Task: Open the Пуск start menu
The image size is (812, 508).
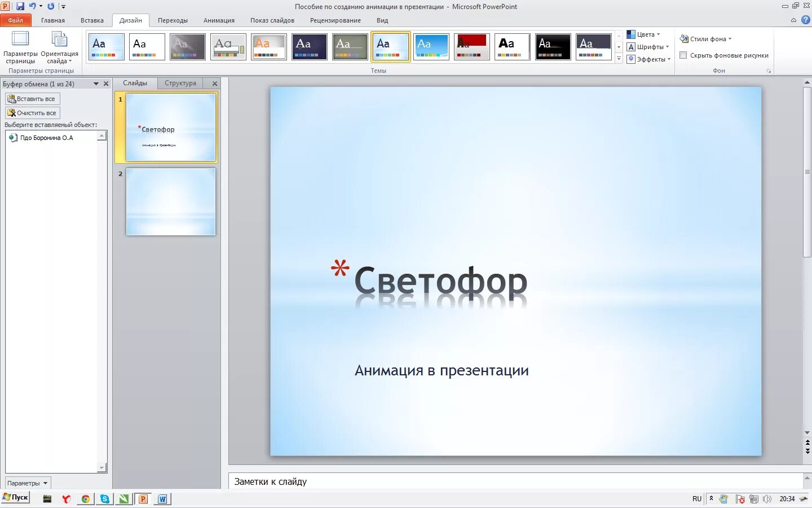Action: pyautogui.click(x=15, y=497)
